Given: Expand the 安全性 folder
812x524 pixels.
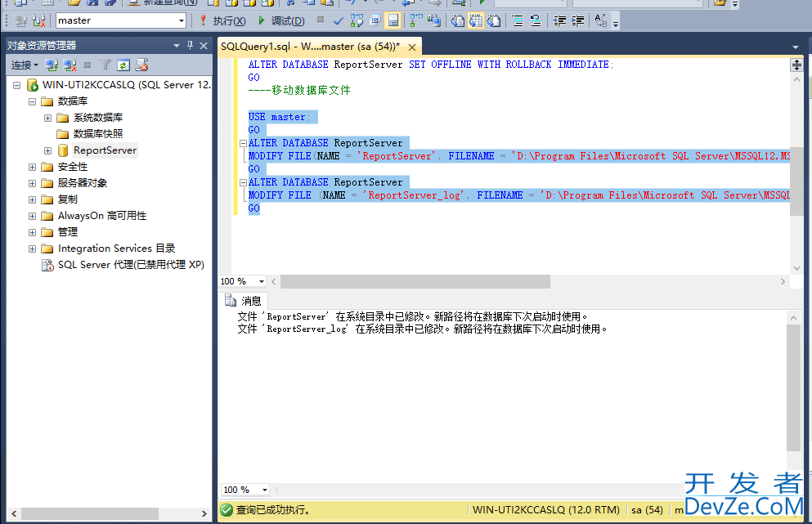Looking at the screenshot, I should pyautogui.click(x=32, y=168).
